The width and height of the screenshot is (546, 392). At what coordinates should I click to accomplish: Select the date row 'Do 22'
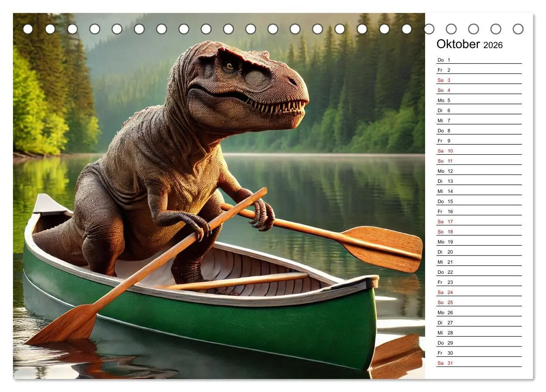point(479,272)
